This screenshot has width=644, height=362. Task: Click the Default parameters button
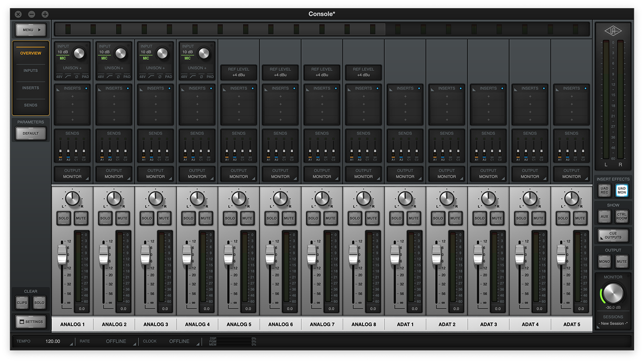(31, 133)
